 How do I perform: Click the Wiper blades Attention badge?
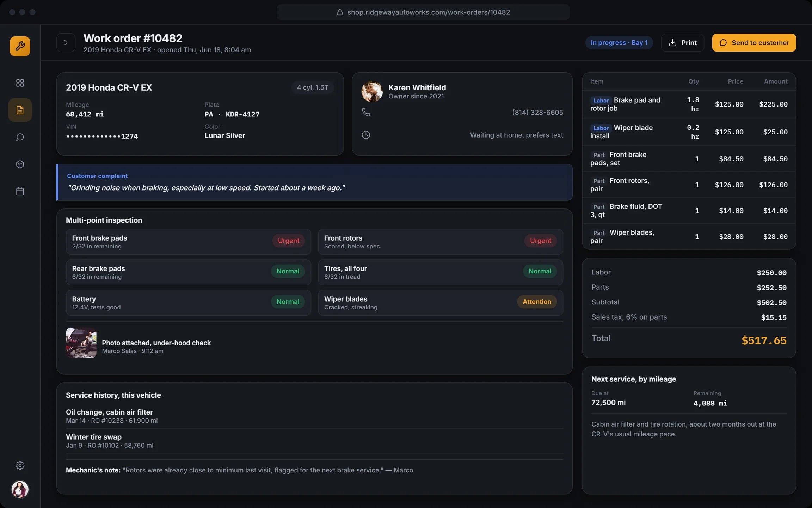[537, 302]
